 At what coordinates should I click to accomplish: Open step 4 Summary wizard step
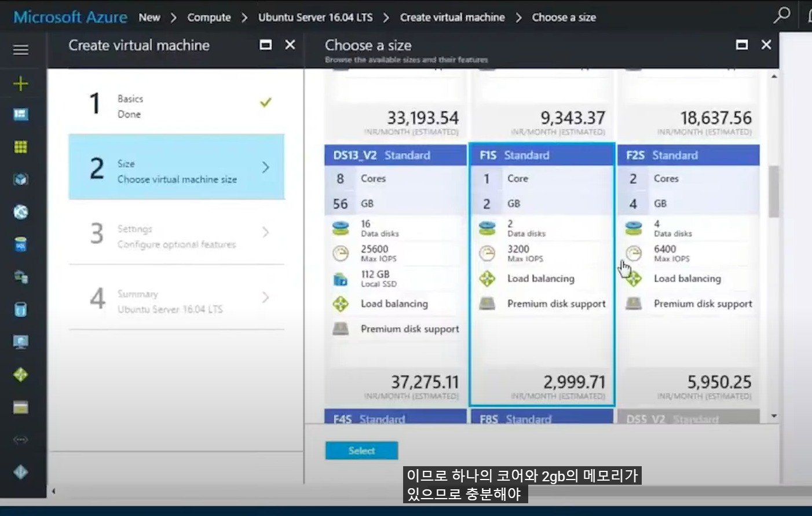(x=177, y=297)
